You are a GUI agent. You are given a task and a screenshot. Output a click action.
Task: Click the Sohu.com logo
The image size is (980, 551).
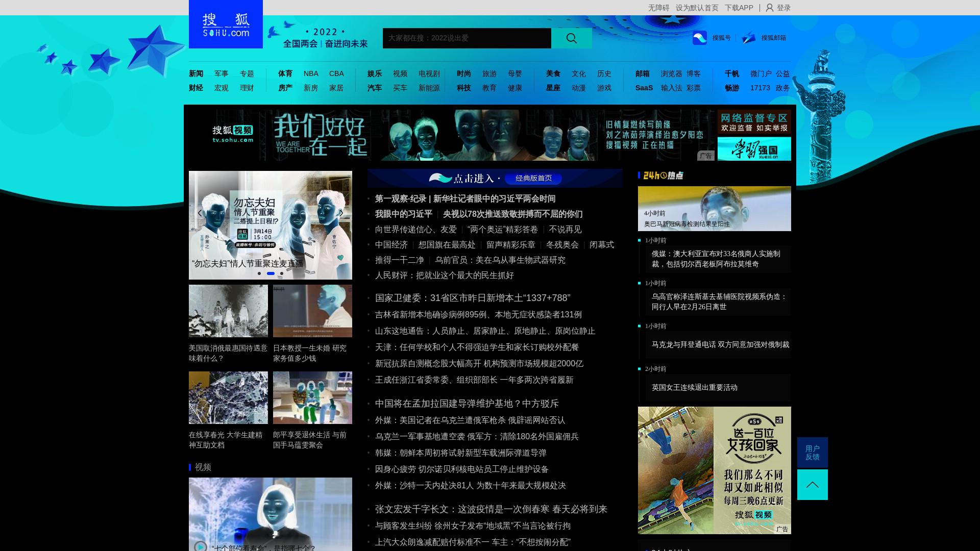click(226, 24)
